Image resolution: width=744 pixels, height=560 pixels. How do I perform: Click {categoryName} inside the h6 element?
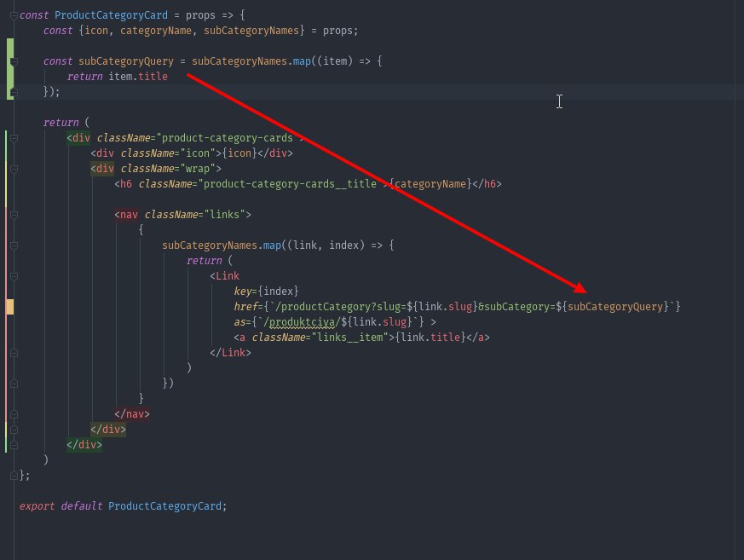click(x=430, y=183)
